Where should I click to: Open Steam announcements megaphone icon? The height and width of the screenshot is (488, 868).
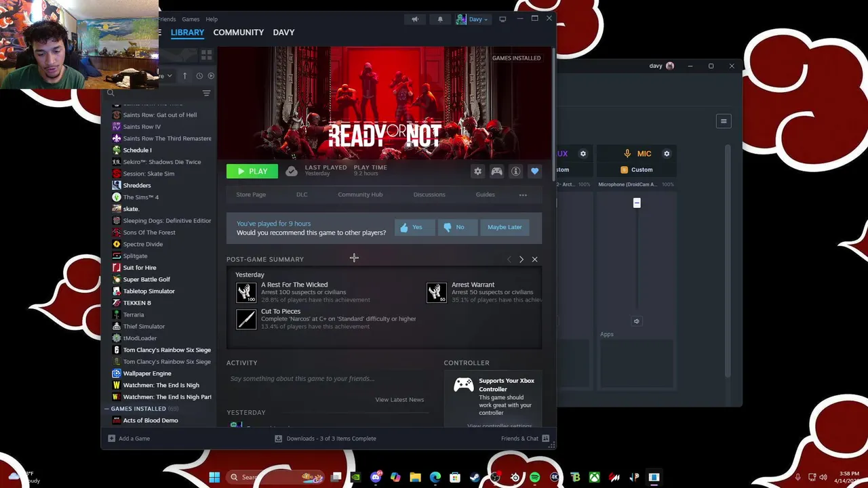click(415, 19)
